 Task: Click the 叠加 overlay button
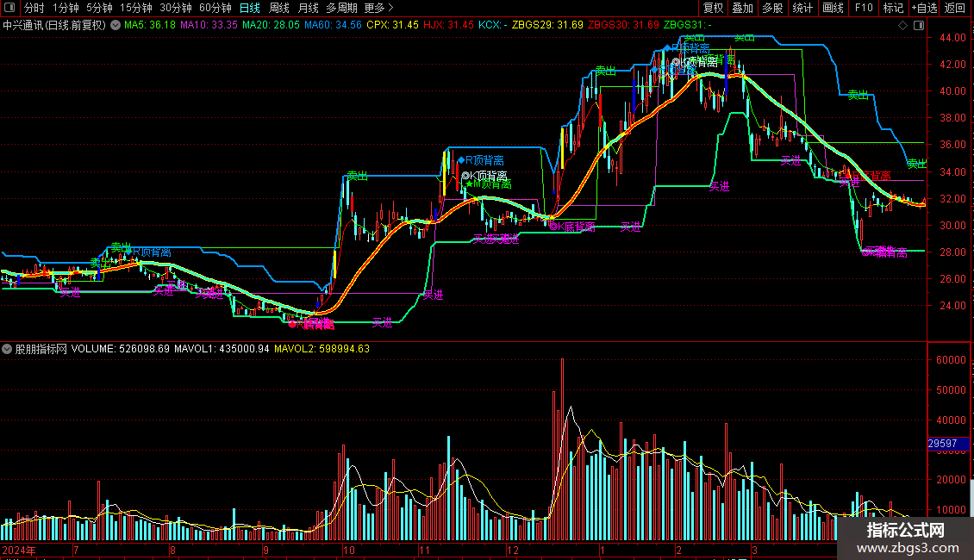(x=742, y=8)
